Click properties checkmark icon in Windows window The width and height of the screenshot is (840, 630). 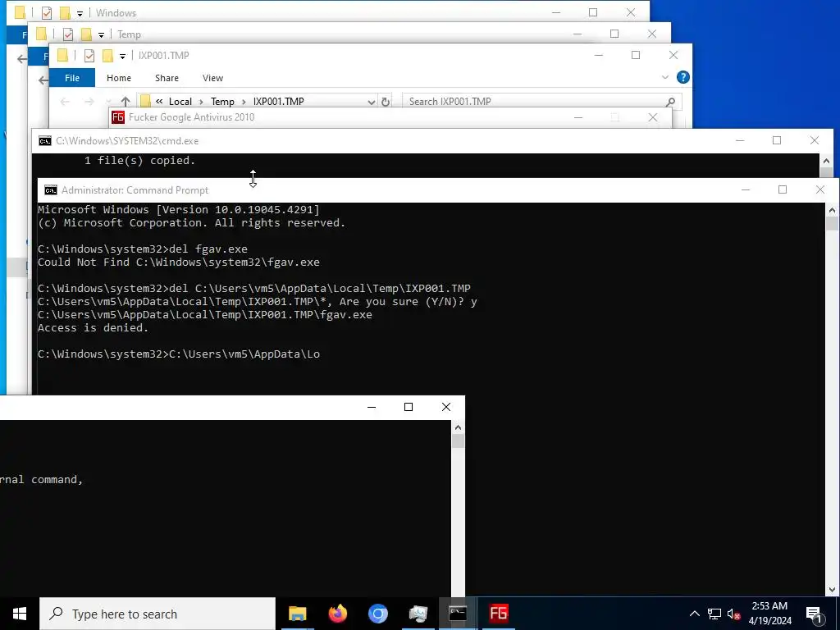coord(47,13)
